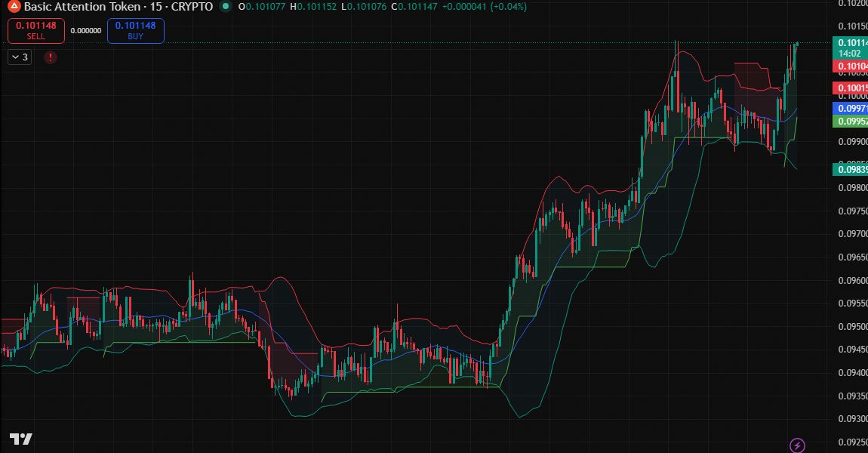This screenshot has width=868, height=453.
Task: Click the blue 0.0997 price scale label
Action: point(851,109)
